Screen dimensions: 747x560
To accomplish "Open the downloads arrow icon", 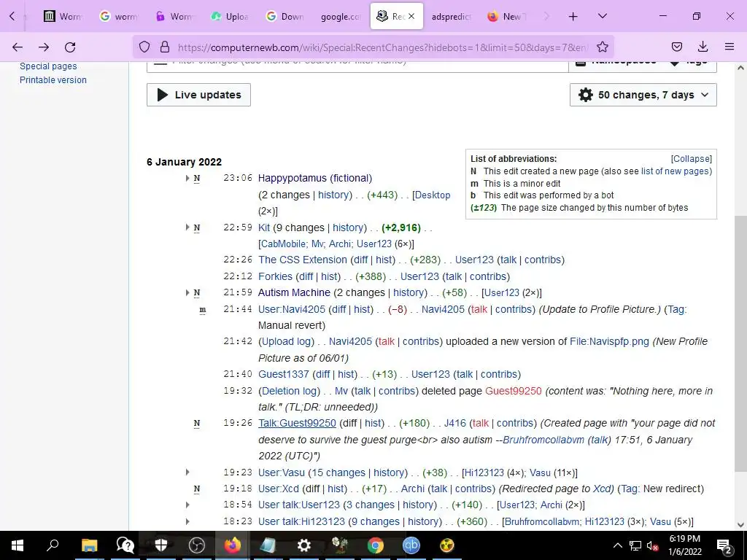I will click(x=703, y=47).
